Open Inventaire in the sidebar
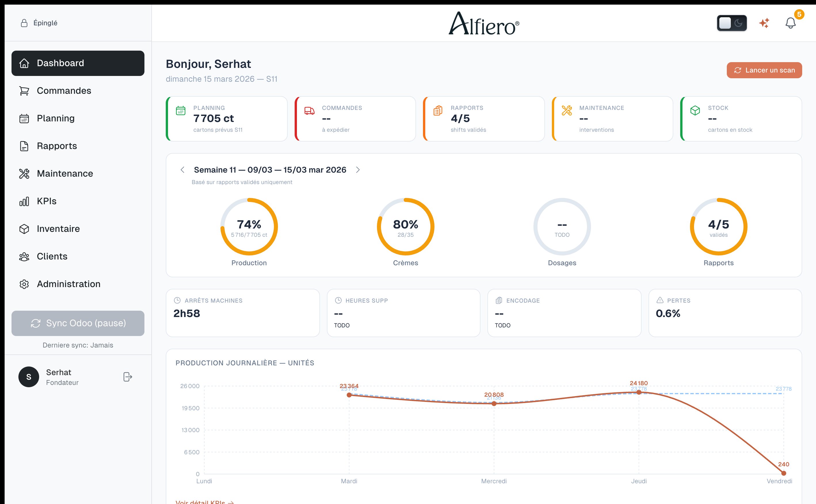The image size is (816, 504). pos(58,229)
